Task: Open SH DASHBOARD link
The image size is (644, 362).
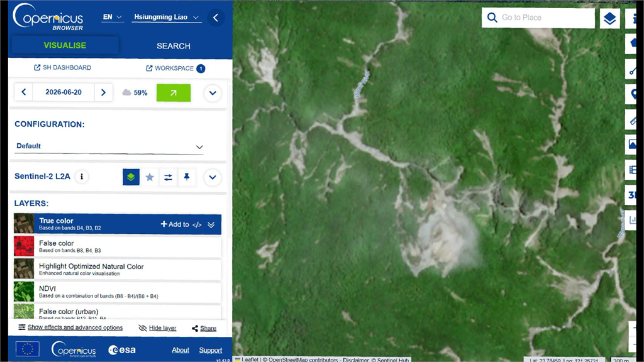Action: point(62,68)
